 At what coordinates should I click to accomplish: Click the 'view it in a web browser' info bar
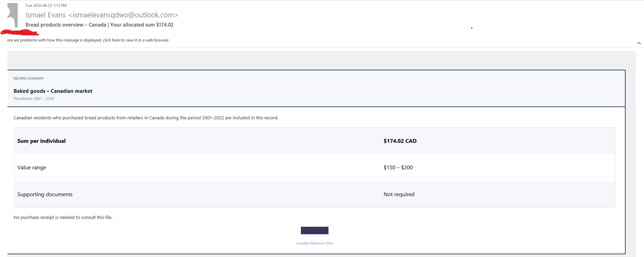(88, 40)
